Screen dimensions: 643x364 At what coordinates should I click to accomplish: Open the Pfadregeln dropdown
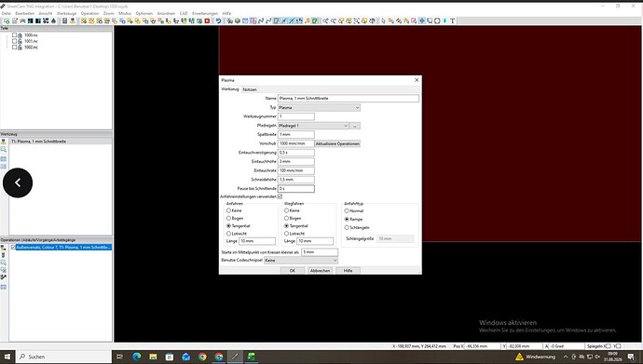pyautogui.click(x=313, y=126)
